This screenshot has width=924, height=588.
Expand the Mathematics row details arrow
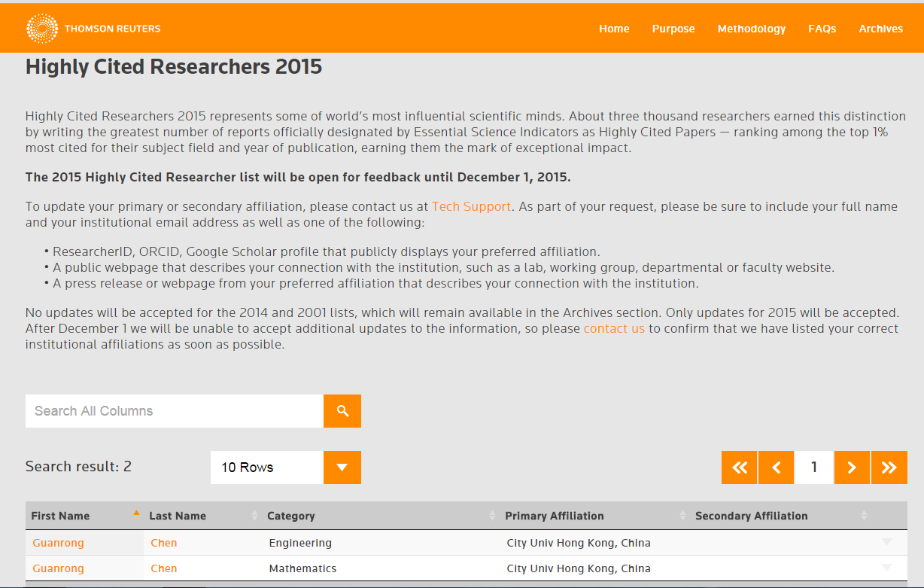click(x=886, y=568)
